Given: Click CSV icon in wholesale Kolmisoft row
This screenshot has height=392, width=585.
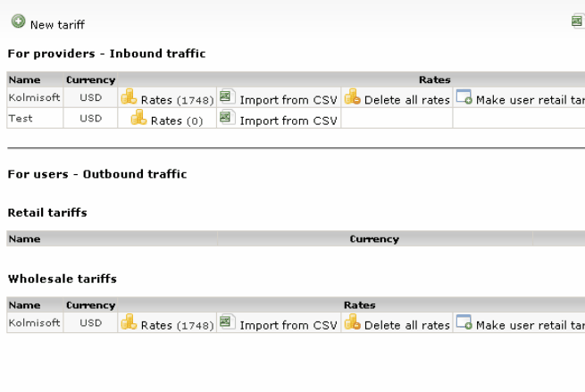Looking at the screenshot, I should click(227, 321).
